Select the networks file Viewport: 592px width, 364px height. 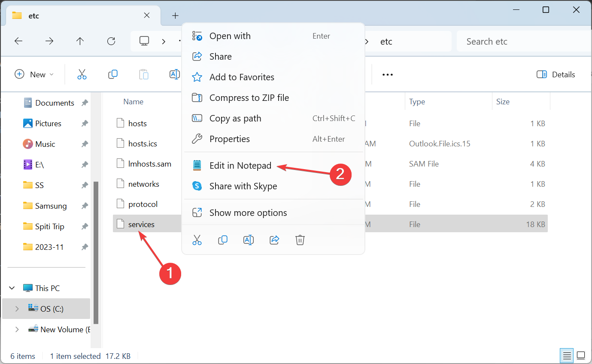[x=144, y=184]
